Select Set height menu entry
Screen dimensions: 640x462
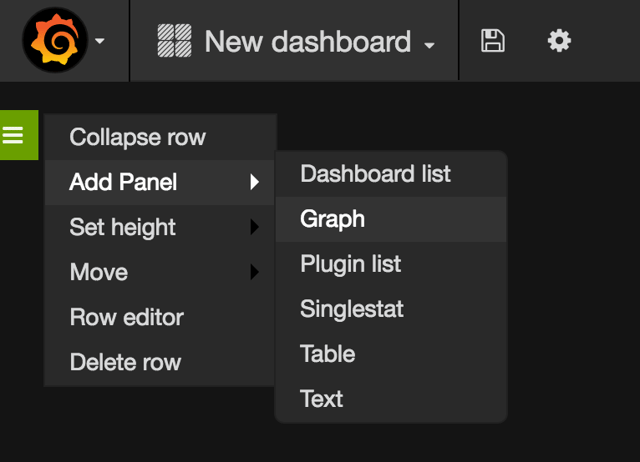[159, 227]
